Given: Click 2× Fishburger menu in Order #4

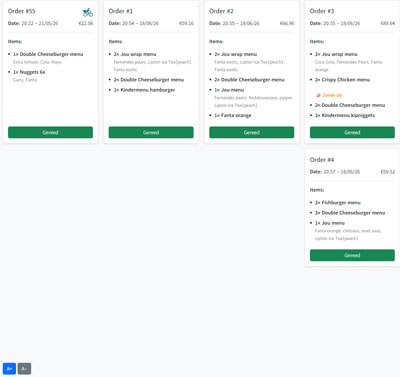Looking at the screenshot, I should click(x=338, y=203).
